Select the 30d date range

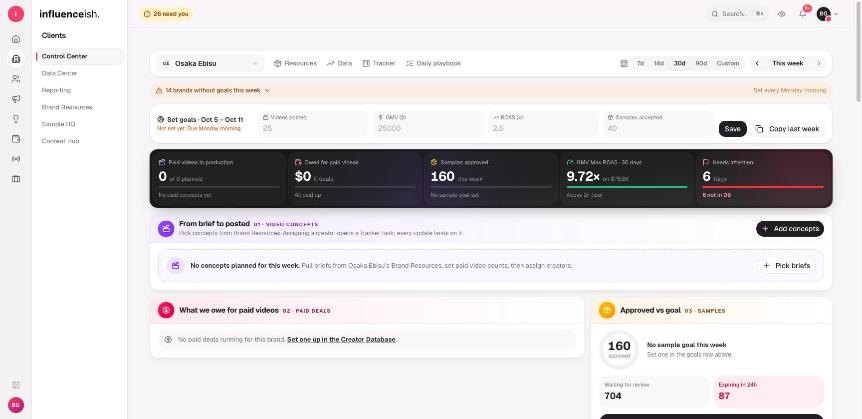(x=679, y=63)
